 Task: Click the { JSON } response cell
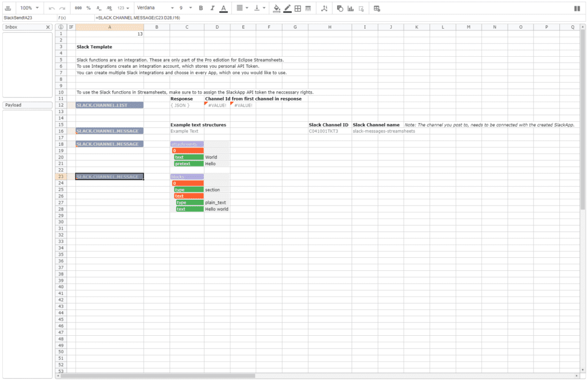pyautogui.click(x=187, y=105)
